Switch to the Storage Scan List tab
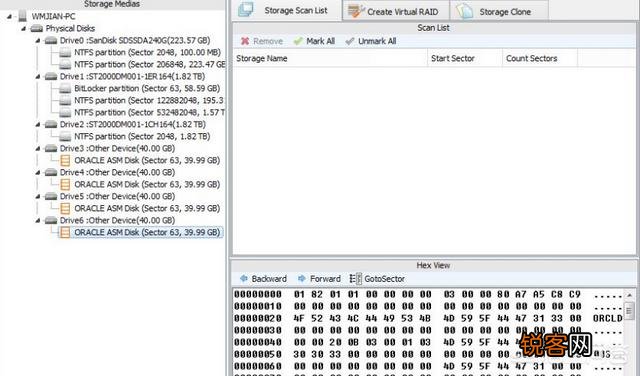The image size is (640, 376). pos(287,11)
